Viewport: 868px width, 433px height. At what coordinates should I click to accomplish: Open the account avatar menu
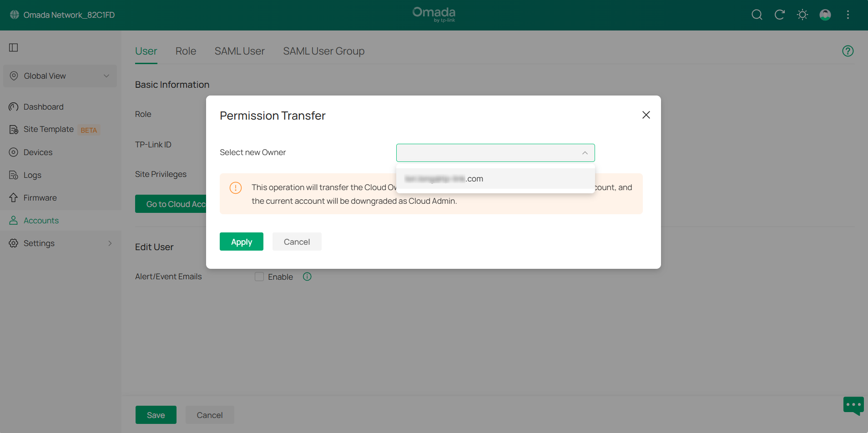coord(825,15)
